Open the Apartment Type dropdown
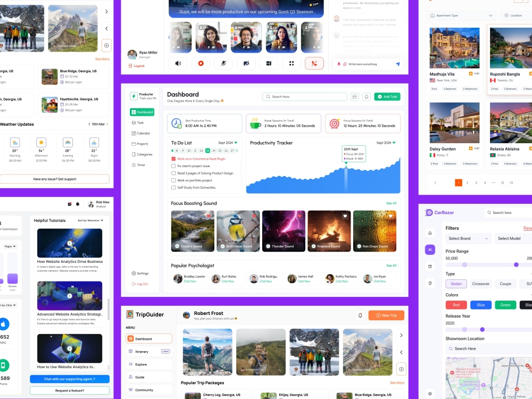 [461, 15]
